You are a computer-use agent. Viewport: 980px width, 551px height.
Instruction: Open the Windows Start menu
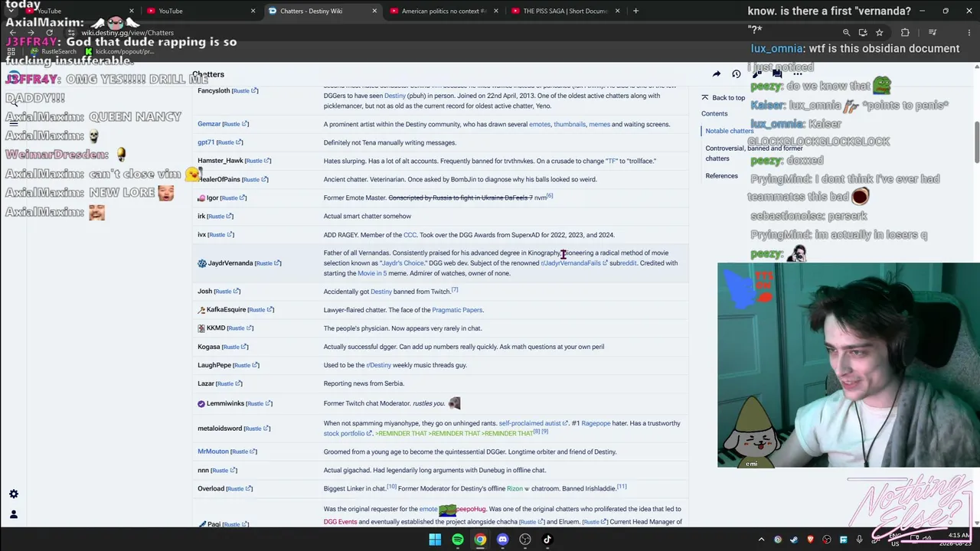coord(435,540)
